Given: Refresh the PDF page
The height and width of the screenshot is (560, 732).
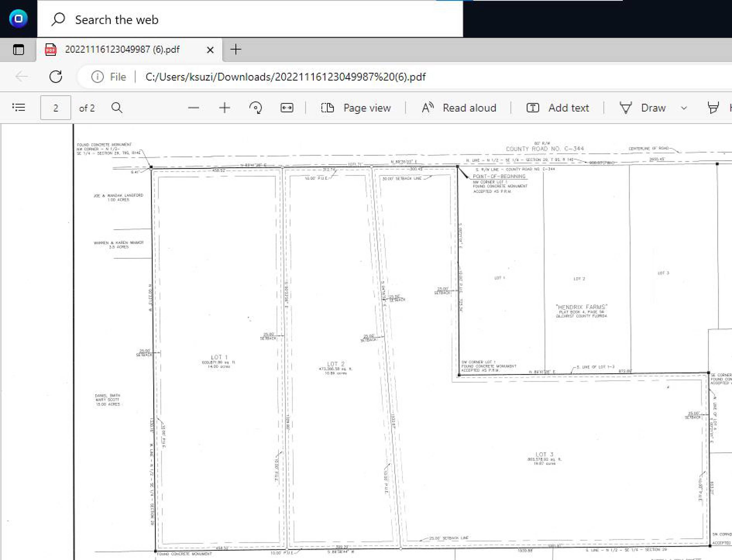Looking at the screenshot, I should point(56,77).
